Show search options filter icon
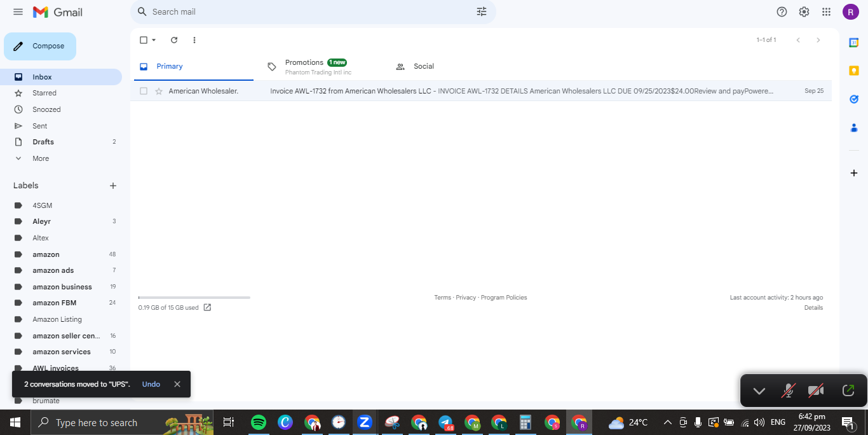The image size is (868, 435). [x=482, y=11]
